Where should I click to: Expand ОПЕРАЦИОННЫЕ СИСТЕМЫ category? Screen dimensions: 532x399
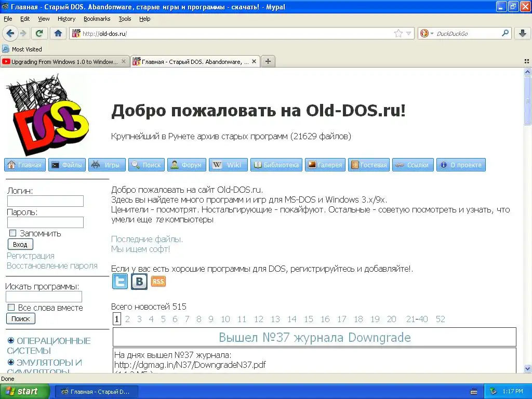[11, 340]
